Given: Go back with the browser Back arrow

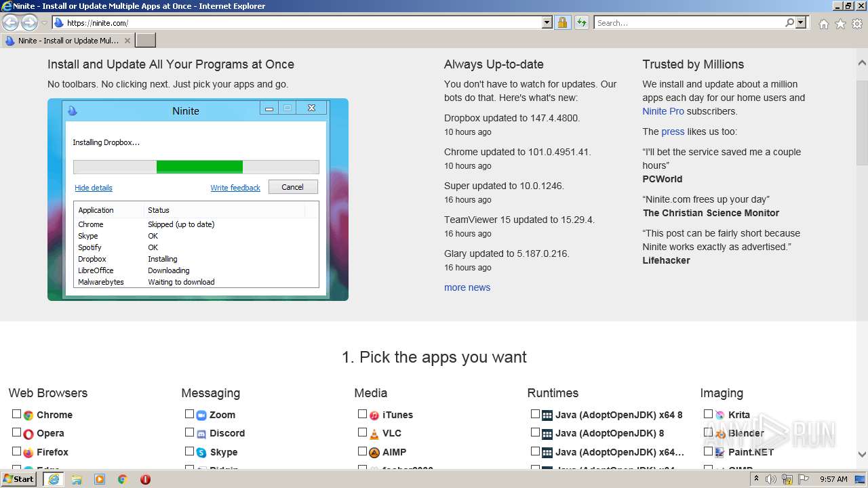Looking at the screenshot, I should click(x=11, y=23).
